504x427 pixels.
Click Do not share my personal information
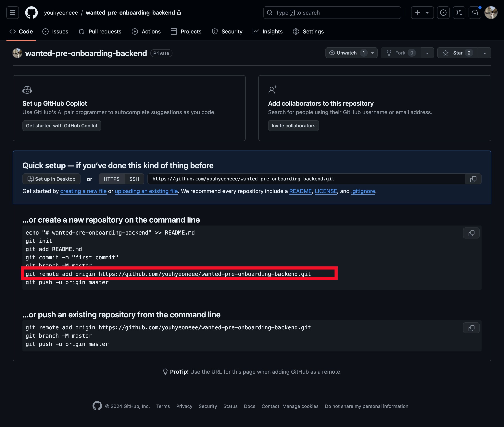366,406
